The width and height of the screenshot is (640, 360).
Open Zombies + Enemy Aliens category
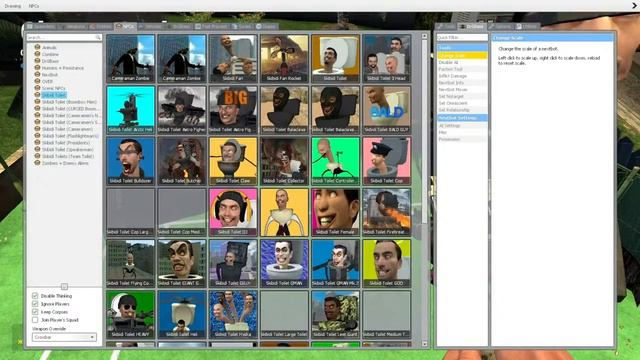[x=65, y=163]
